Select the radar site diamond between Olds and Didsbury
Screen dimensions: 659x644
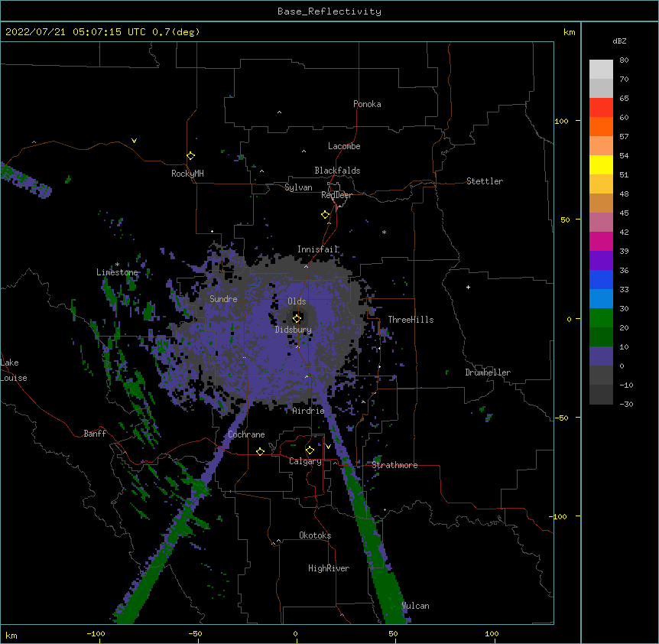[x=297, y=318]
